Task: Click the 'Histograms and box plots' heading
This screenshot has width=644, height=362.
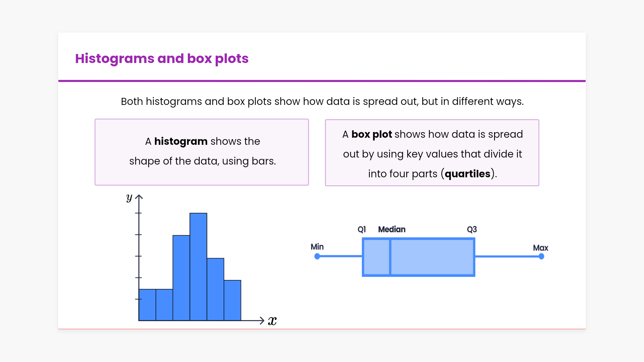Action: coord(162,59)
